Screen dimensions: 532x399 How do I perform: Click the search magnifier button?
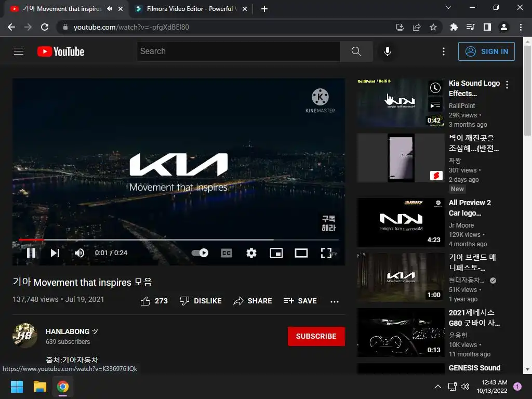[x=356, y=51]
